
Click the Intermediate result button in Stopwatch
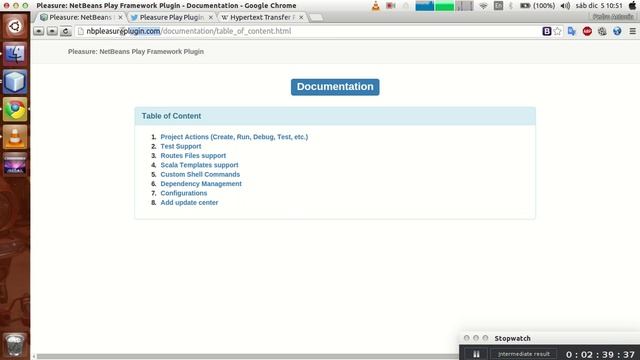coord(524,354)
